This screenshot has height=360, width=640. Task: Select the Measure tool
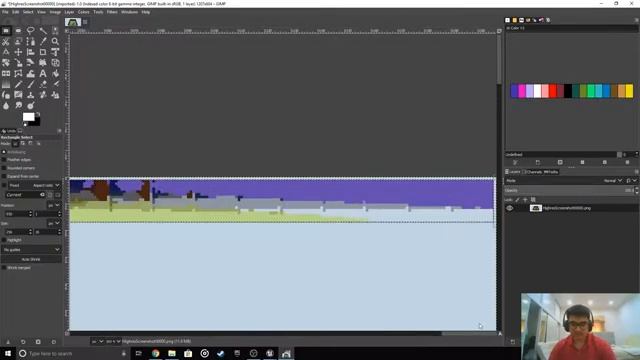(x=6, y=52)
